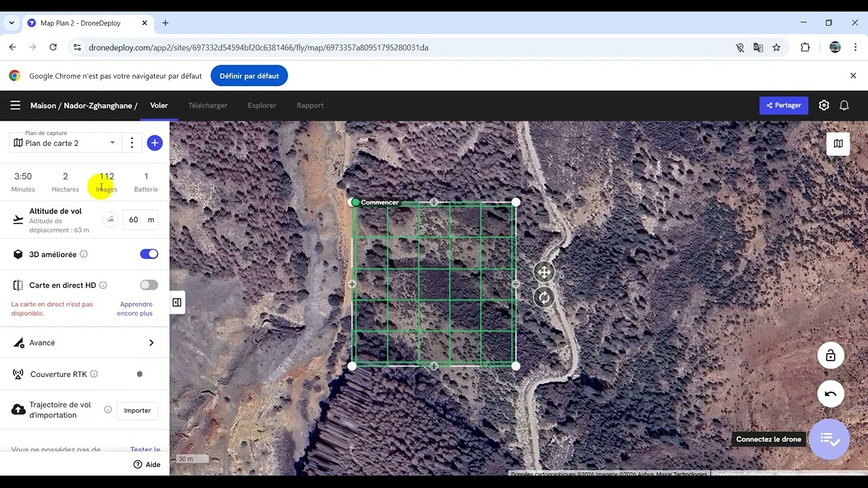
Task: Select the bottom-left corner vertex of plan
Action: [352, 366]
